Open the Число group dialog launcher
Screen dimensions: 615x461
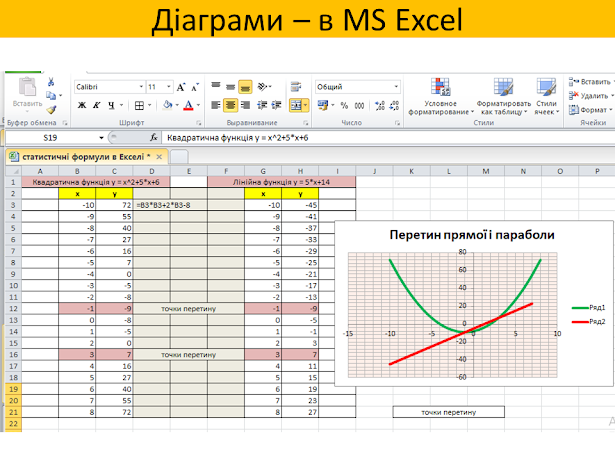[x=397, y=123]
